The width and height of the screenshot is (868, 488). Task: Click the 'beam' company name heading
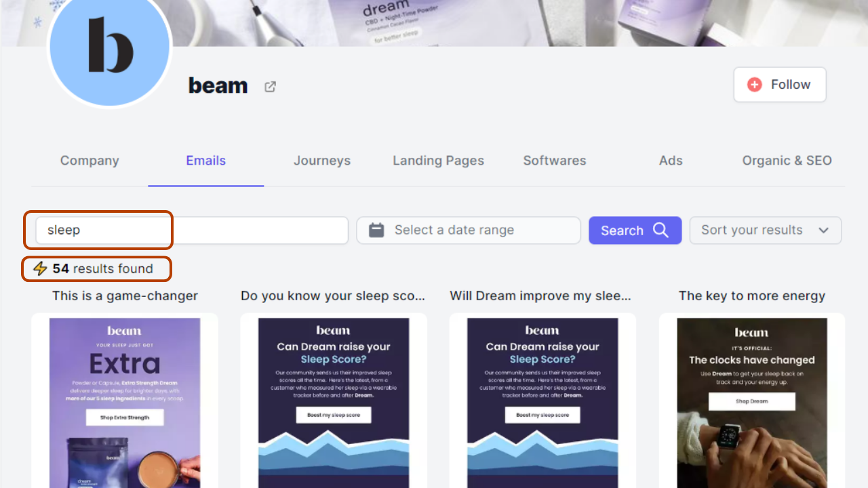click(x=218, y=85)
